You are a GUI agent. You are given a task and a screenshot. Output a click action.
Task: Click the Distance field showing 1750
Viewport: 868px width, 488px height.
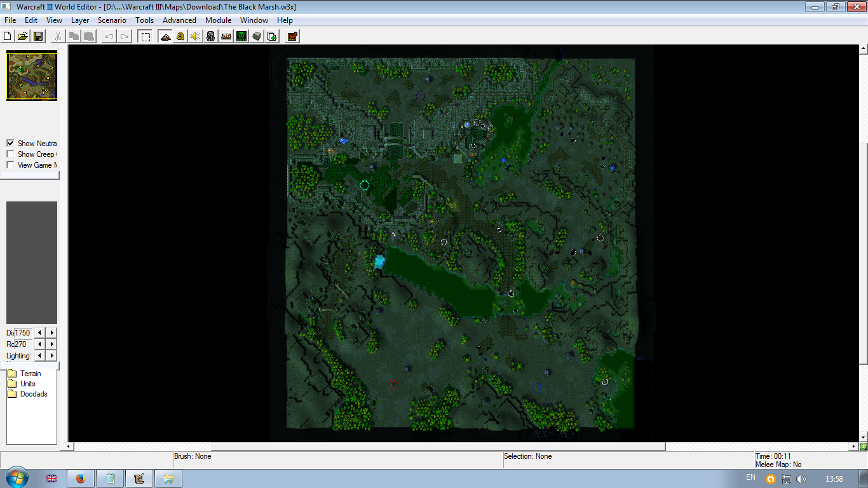[23, 333]
